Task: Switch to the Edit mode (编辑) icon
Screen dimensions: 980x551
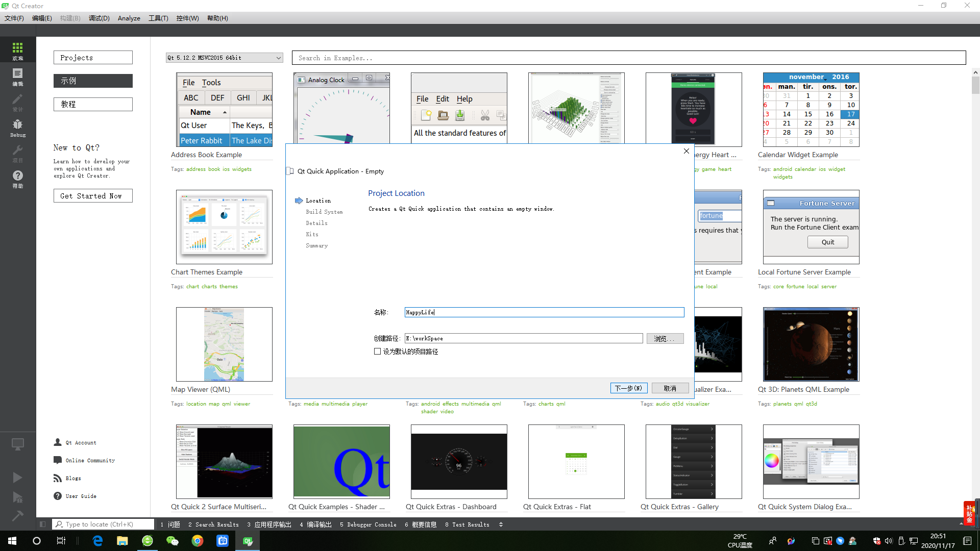Action: (18, 76)
